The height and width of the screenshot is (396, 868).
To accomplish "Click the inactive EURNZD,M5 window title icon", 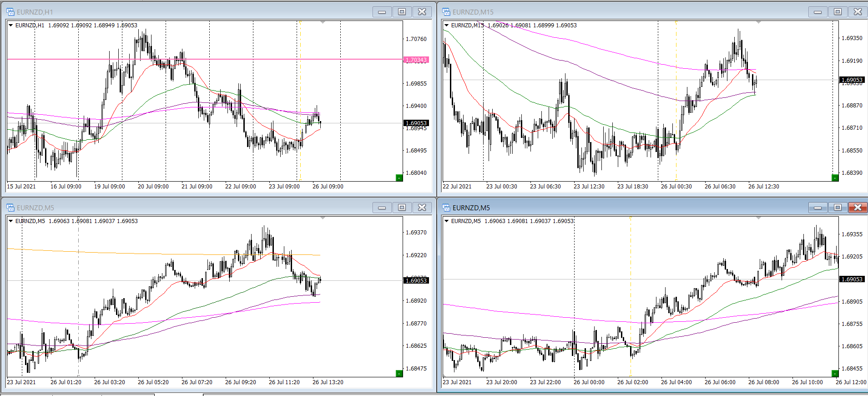I will (10, 208).
